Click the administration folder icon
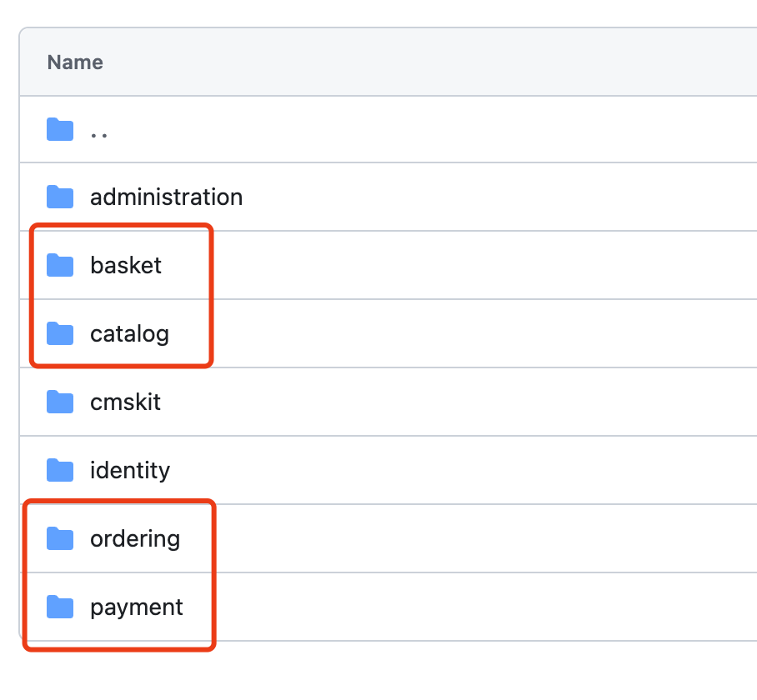Image resolution: width=757 pixels, height=700 pixels. tap(60, 197)
